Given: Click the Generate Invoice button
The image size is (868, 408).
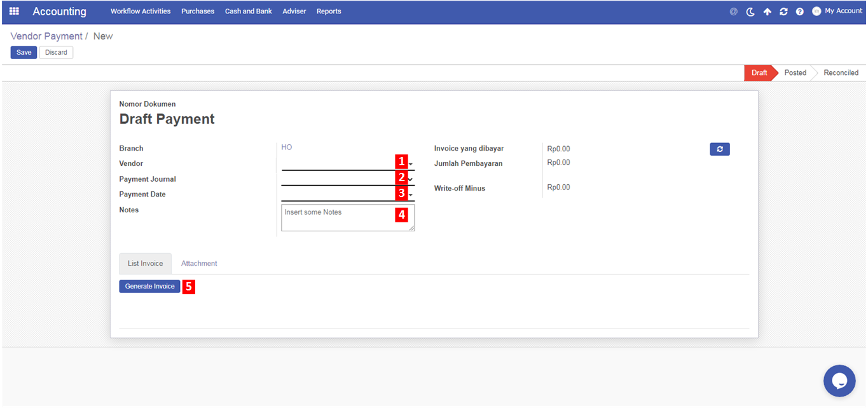Looking at the screenshot, I should (x=149, y=287).
